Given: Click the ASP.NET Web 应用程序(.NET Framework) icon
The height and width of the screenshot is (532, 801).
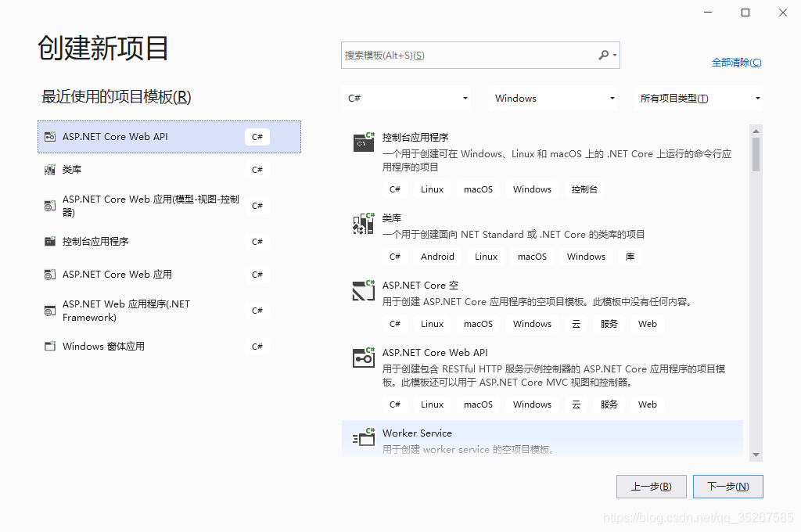Looking at the screenshot, I should [x=48, y=310].
